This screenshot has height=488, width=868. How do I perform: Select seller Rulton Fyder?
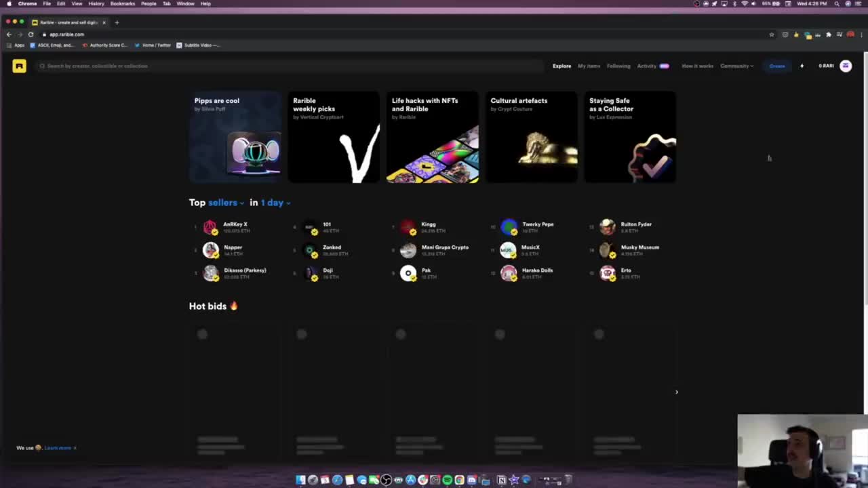tap(636, 224)
